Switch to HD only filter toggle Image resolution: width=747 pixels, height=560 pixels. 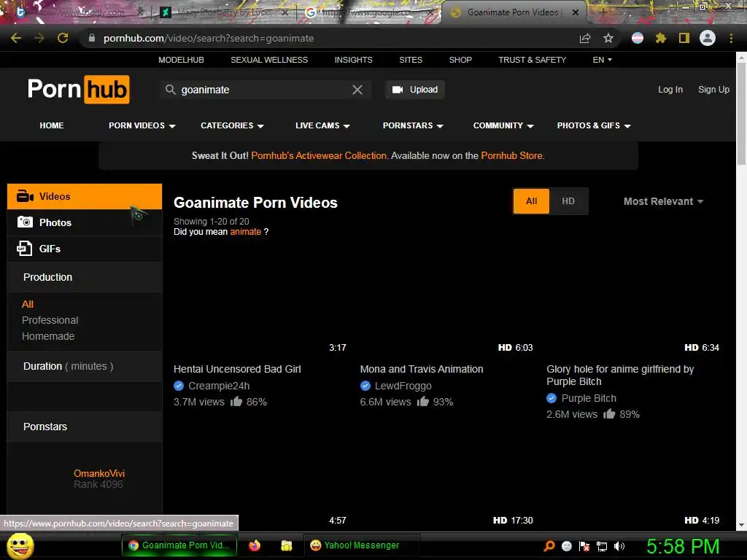coord(568,201)
